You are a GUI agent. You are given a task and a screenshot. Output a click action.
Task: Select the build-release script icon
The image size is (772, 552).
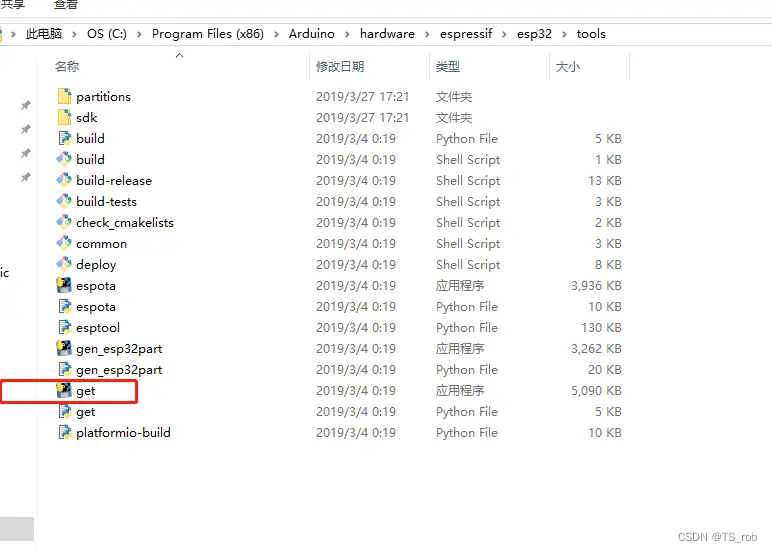click(x=64, y=180)
